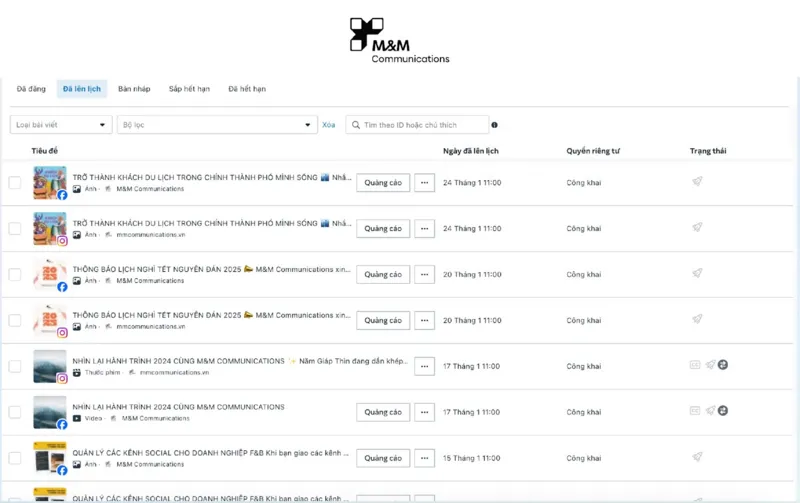Open the Bộ lọc filter dropdown
The image size is (800, 503).
click(x=217, y=125)
